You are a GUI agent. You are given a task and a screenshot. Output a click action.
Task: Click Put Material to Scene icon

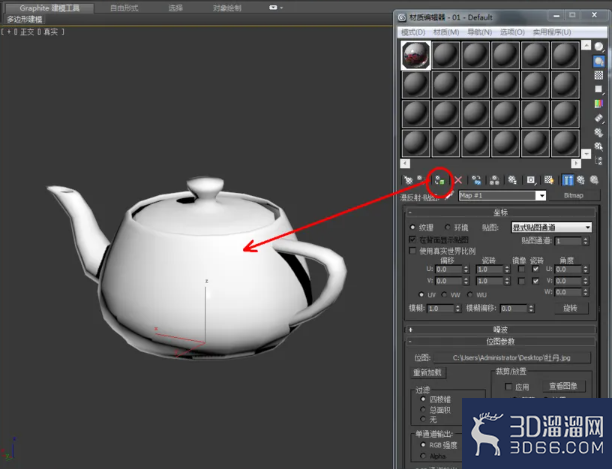tap(421, 179)
